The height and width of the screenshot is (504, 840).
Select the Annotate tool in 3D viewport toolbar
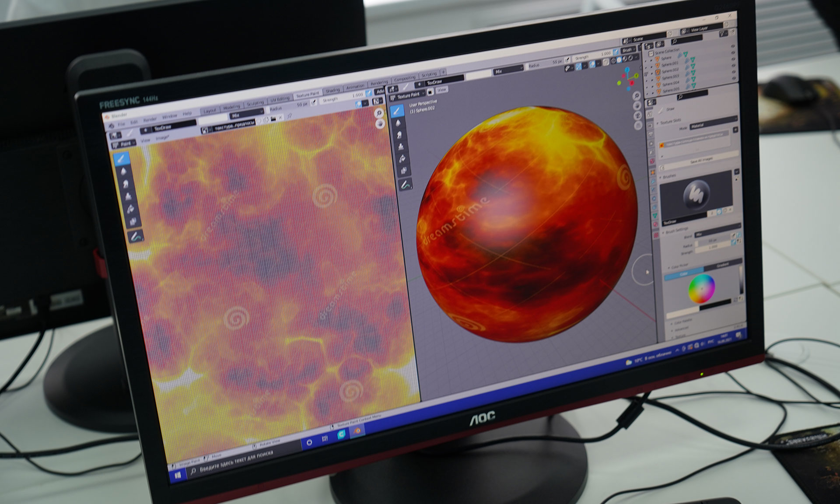pyautogui.click(x=406, y=185)
